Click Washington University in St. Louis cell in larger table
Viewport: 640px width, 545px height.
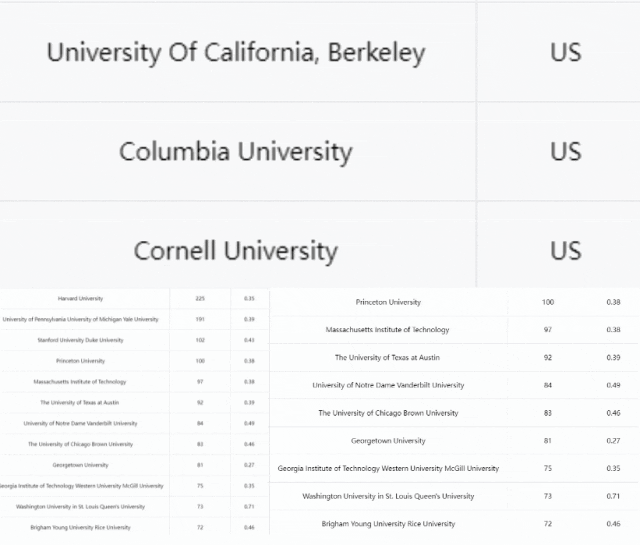tap(388, 496)
